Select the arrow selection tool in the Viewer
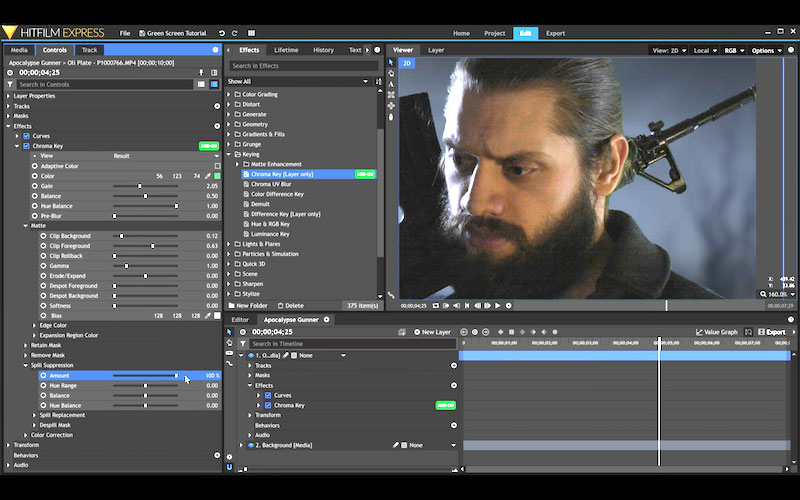The width and height of the screenshot is (800, 500). [391, 63]
